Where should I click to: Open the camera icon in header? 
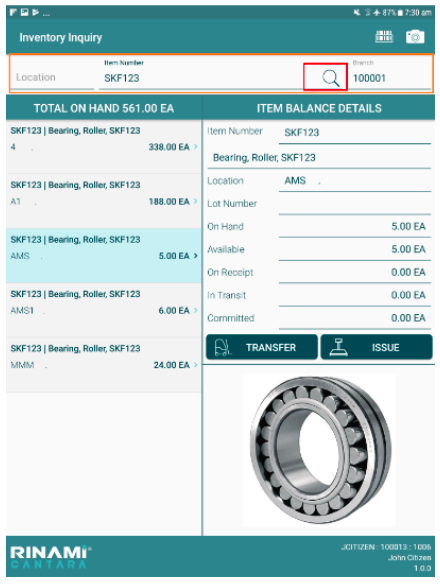pyautogui.click(x=415, y=37)
